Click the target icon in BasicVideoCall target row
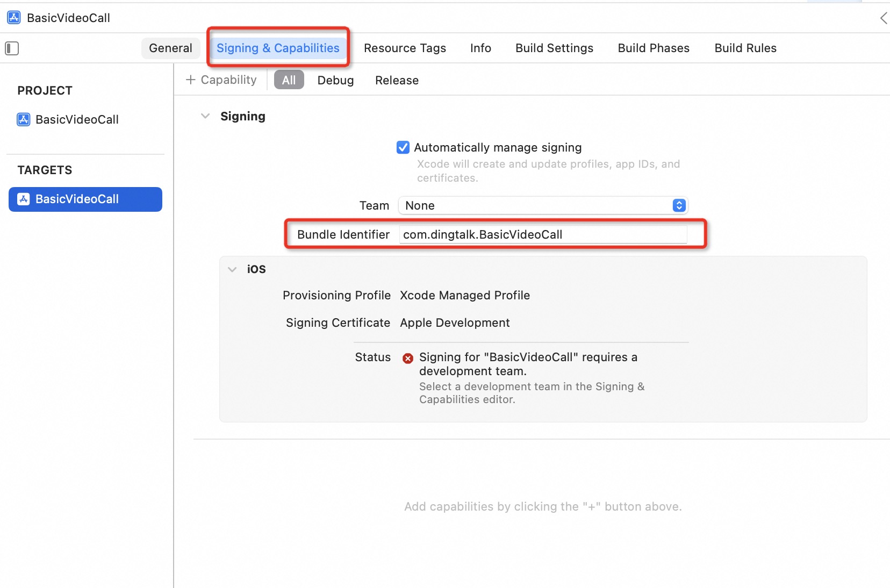The width and height of the screenshot is (890, 588). 24,199
